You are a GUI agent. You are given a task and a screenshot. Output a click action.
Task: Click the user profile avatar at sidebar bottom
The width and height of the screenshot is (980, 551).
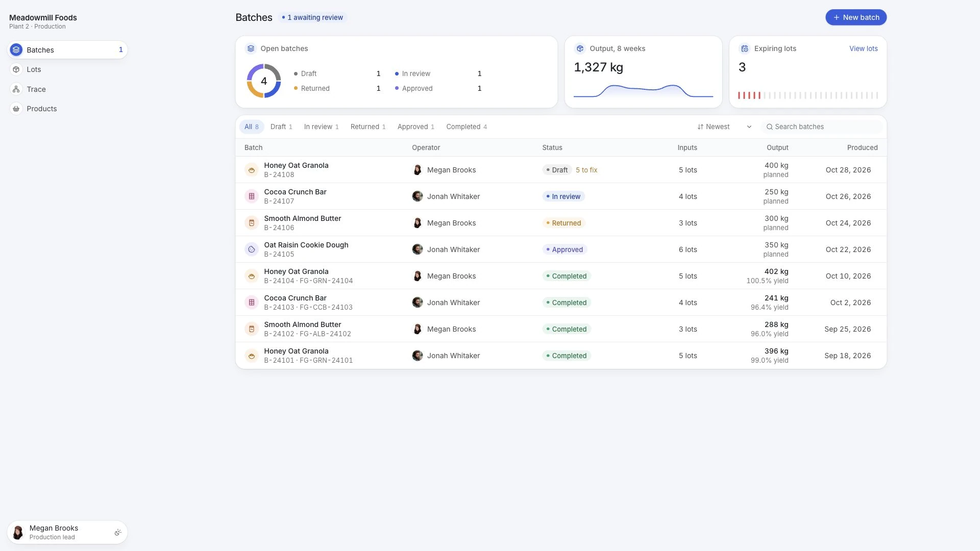18,533
